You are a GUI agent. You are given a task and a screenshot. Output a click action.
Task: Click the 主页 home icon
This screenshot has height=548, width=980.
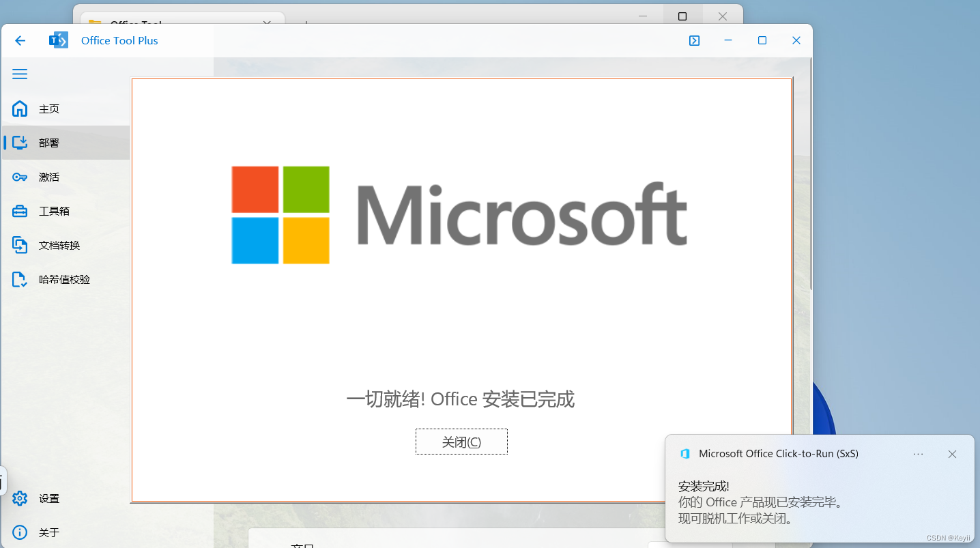pyautogui.click(x=19, y=109)
